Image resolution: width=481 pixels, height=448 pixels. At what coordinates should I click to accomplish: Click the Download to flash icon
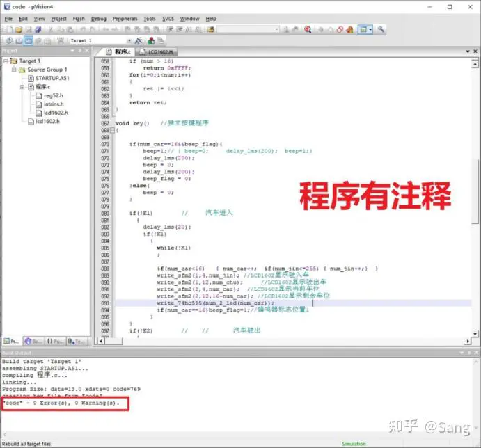61,40
